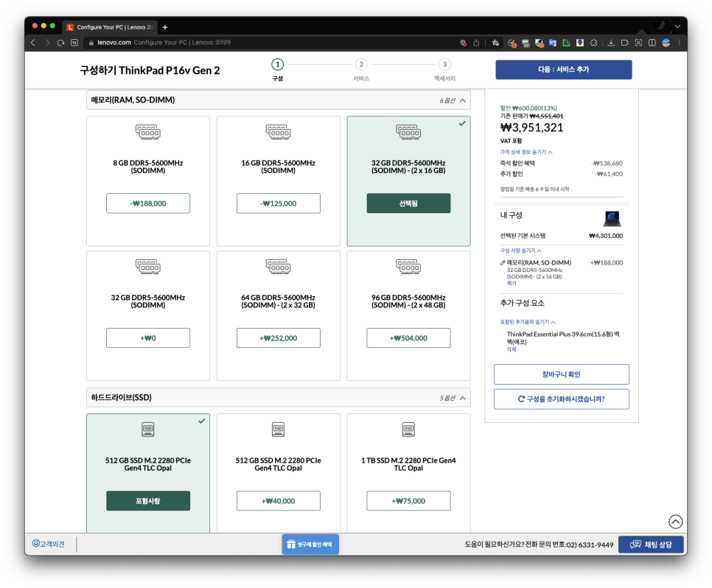
Task: Open the browser three-dot menu
Action: tap(680, 43)
